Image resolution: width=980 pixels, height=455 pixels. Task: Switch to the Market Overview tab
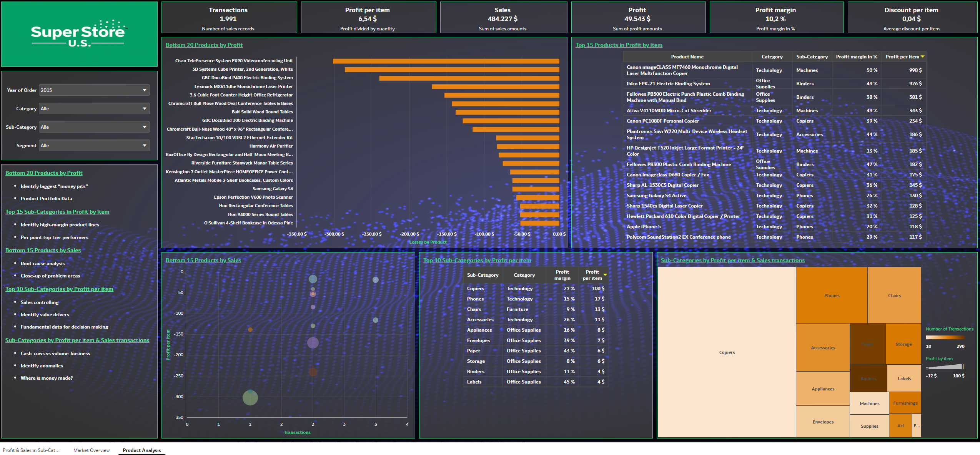tap(92, 450)
